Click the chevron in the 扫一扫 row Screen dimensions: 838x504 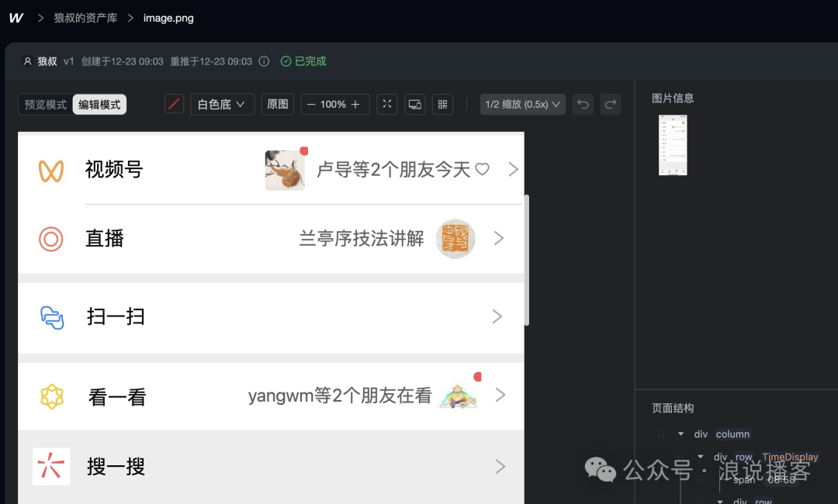[x=497, y=316]
